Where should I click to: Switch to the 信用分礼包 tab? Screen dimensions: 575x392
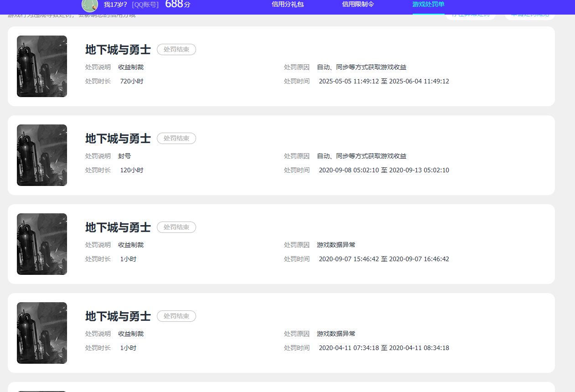(x=287, y=5)
